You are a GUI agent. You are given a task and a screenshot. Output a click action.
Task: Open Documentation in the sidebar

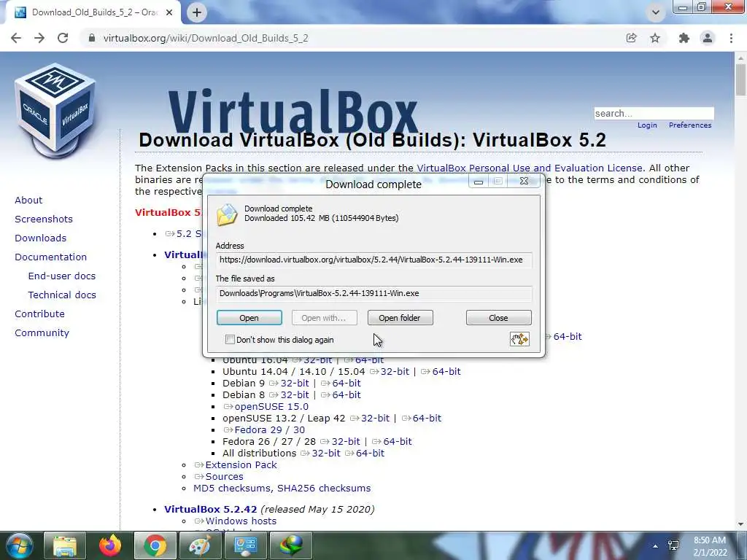[51, 257]
